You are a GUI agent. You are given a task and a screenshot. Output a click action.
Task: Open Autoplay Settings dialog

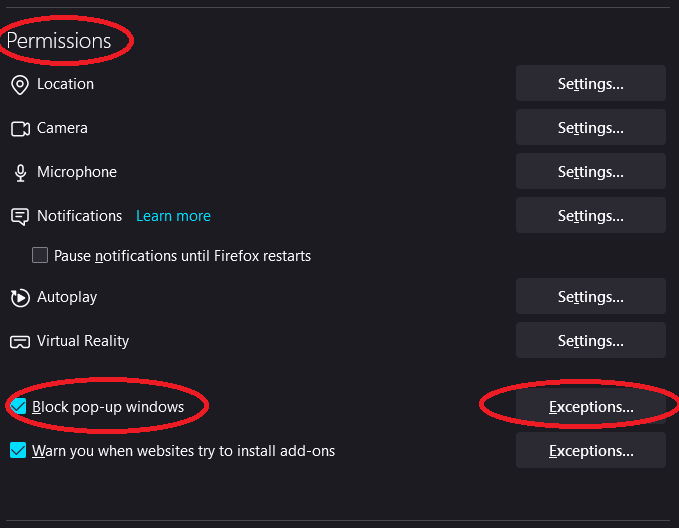tap(590, 297)
